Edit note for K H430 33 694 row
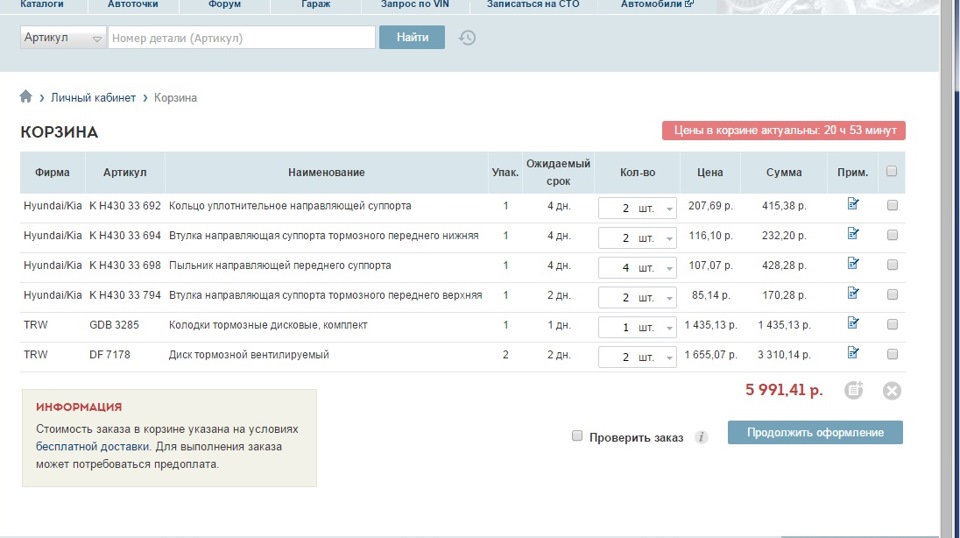This screenshot has width=960, height=538. (x=853, y=234)
